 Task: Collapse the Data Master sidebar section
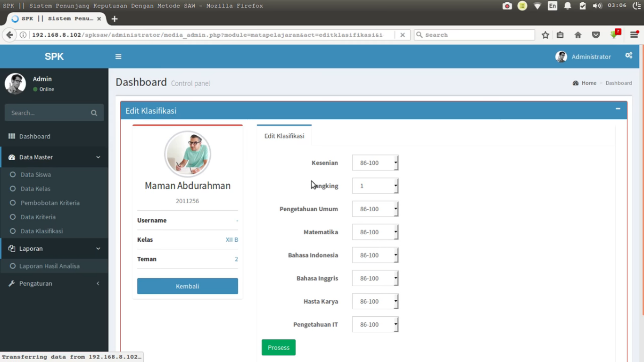[x=54, y=157]
